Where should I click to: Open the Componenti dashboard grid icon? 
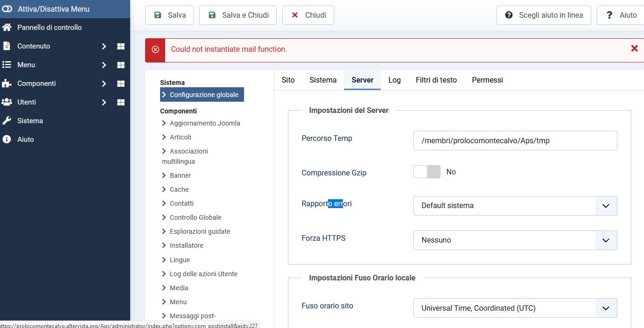[121, 84]
